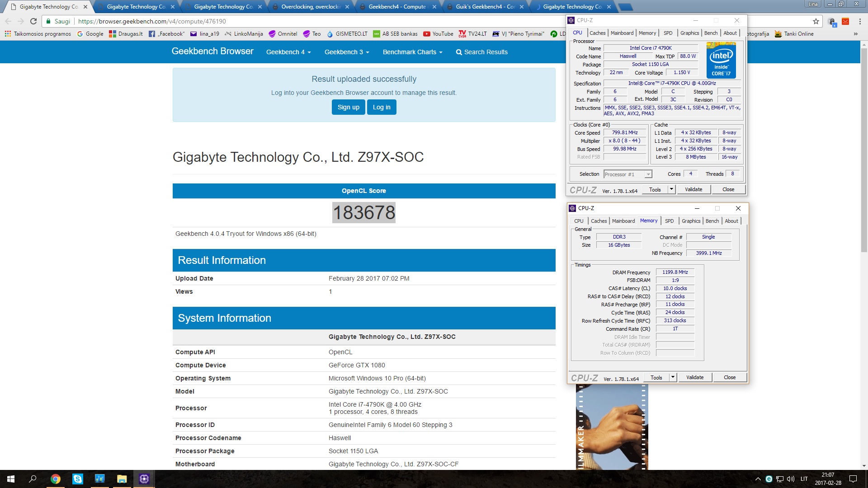Click the page vertical scrollbar thumb
Screen dimensions: 868x488
(x=864, y=149)
